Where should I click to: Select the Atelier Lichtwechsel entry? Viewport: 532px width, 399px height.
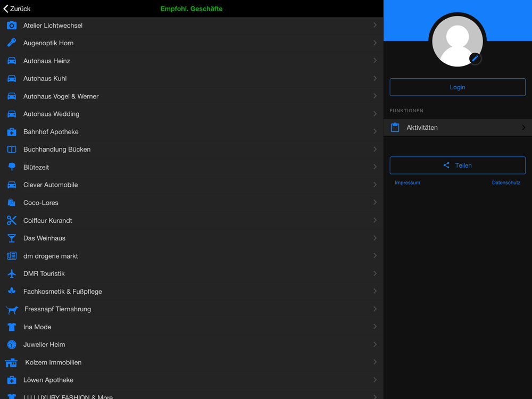pos(192,26)
